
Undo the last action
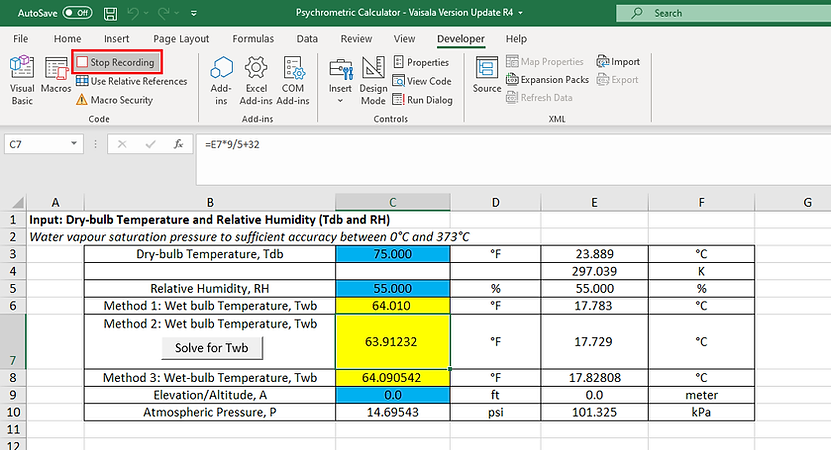132,13
